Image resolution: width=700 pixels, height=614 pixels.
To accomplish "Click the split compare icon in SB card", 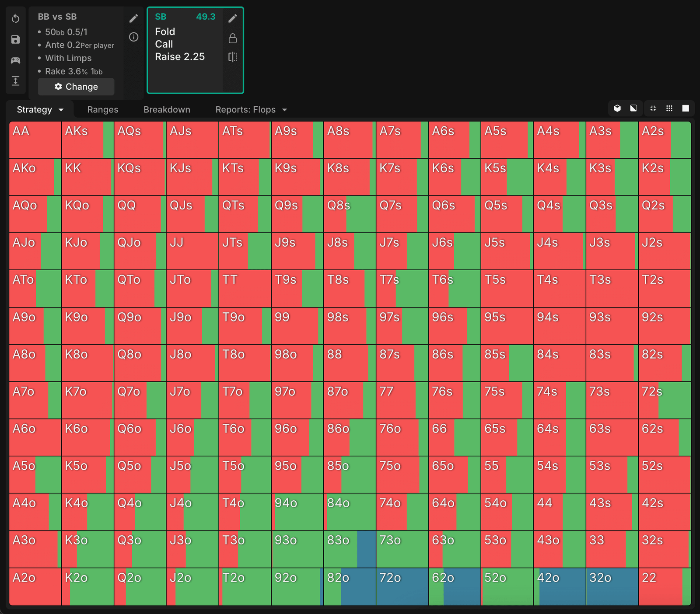I will click(x=233, y=57).
